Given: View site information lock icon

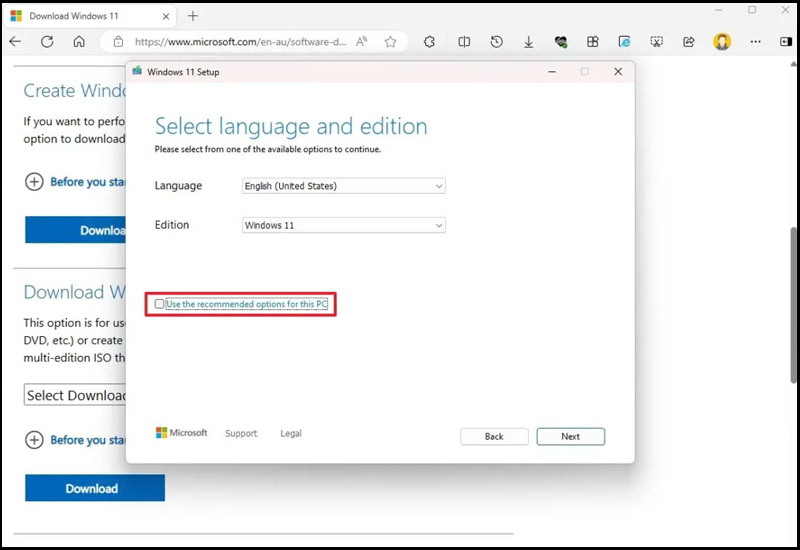Looking at the screenshot, I should click(x=118, y=42).
